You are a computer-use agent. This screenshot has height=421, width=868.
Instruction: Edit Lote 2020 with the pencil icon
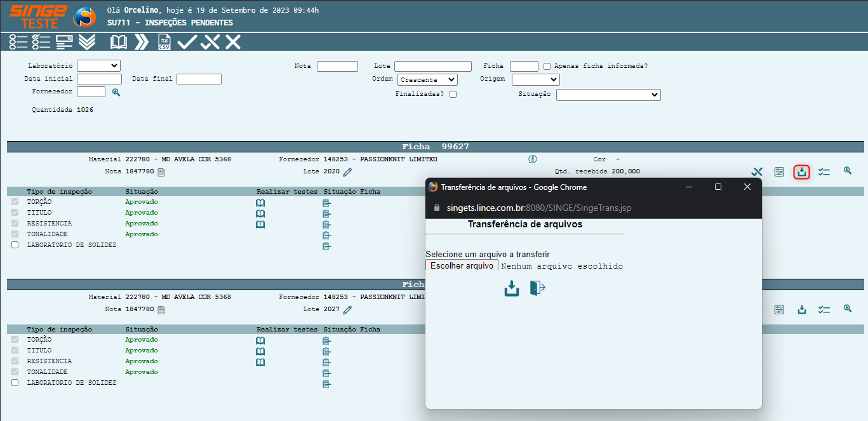(347, 171)
